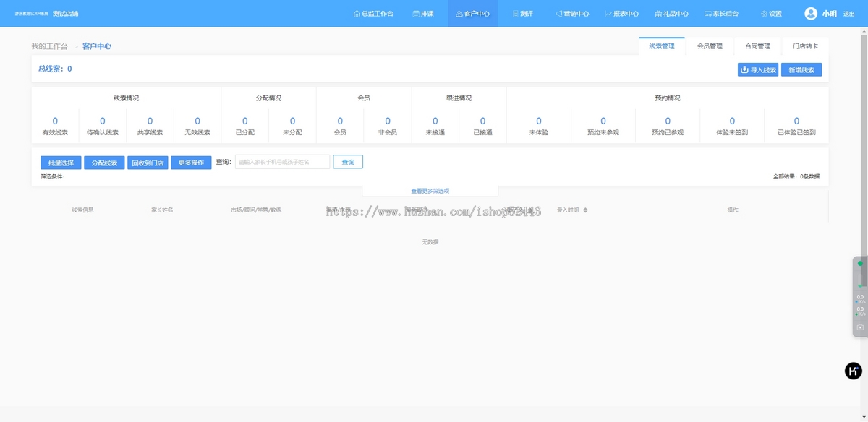Open the 家长后台 nav item
The image size is (868, 422).
[x=721, y=14]
